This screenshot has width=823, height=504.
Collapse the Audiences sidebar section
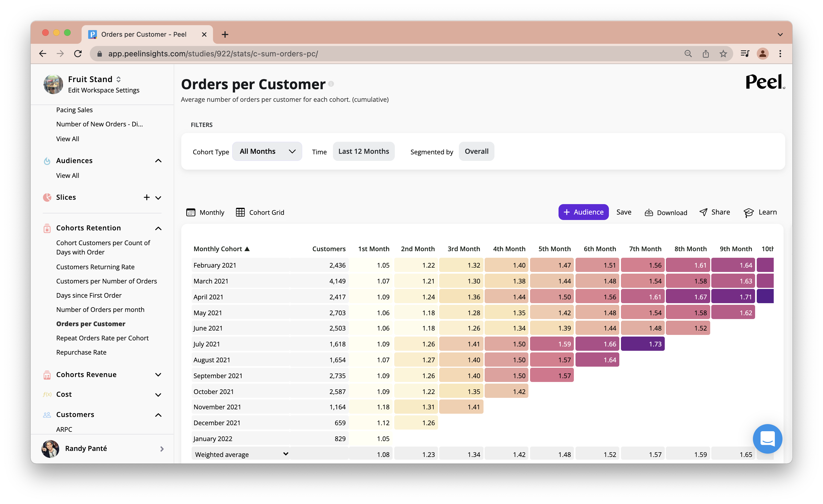pos(158,161)
